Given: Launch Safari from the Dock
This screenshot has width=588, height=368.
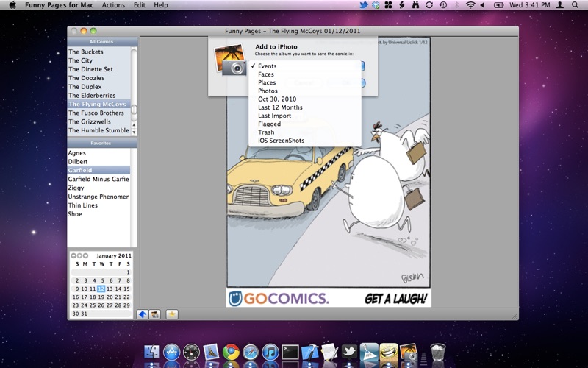Looking at the screenshot, I should (251, 353).
